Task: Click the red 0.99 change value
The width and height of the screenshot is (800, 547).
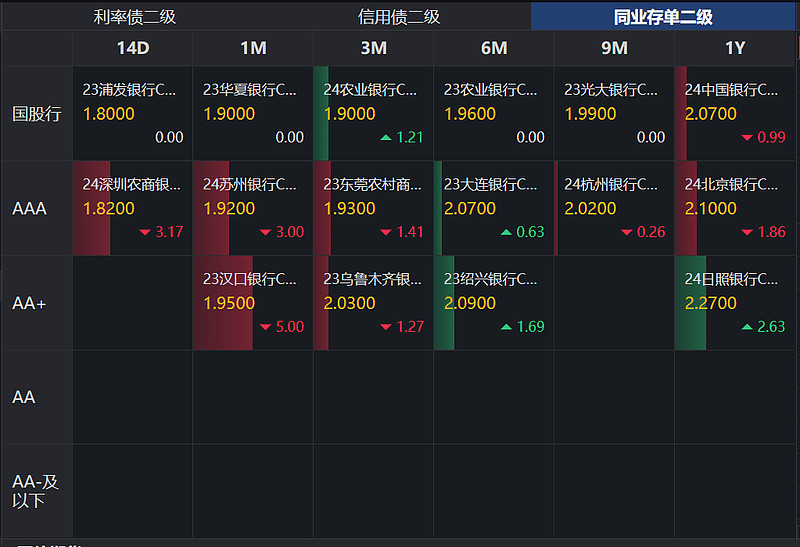Action: (x=771, y=137)
